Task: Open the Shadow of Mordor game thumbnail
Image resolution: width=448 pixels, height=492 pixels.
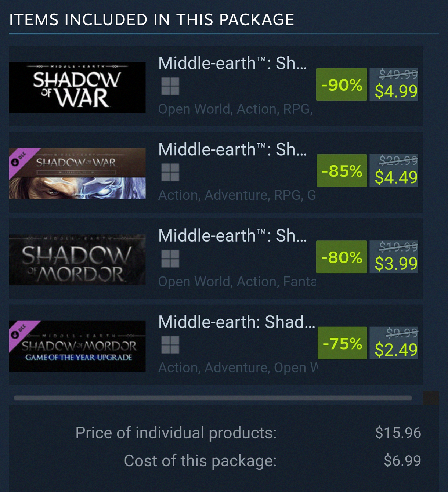Action: pyautogui.click(x=77, y=260)
